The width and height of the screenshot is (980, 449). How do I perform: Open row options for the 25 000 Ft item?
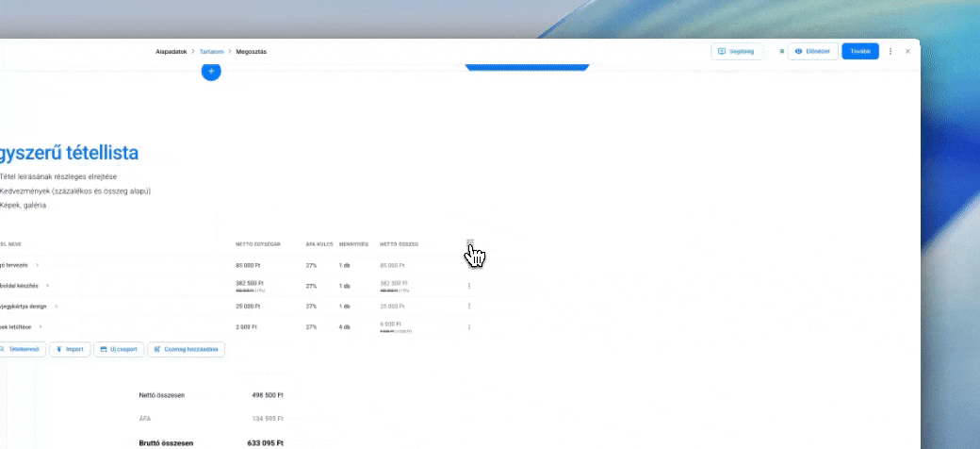point(469,307)
